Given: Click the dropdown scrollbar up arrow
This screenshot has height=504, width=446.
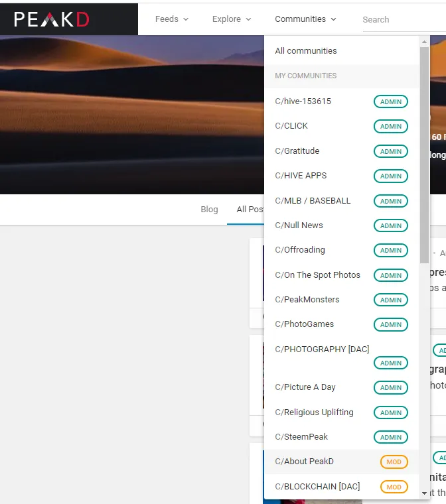Looking at the screenshot, I should pos(425,42).
